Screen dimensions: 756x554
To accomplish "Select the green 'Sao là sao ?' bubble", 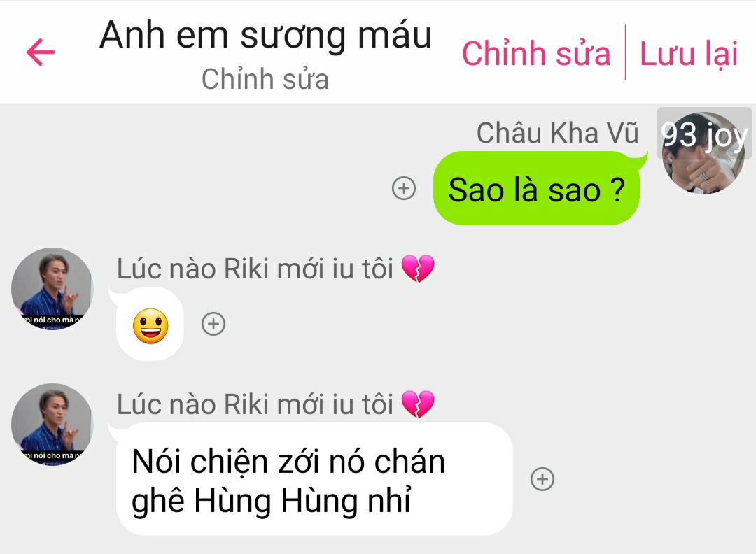I will click(x=537, y=188).
